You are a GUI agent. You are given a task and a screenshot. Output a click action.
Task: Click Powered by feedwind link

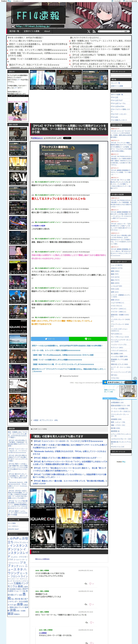(69, 376)
